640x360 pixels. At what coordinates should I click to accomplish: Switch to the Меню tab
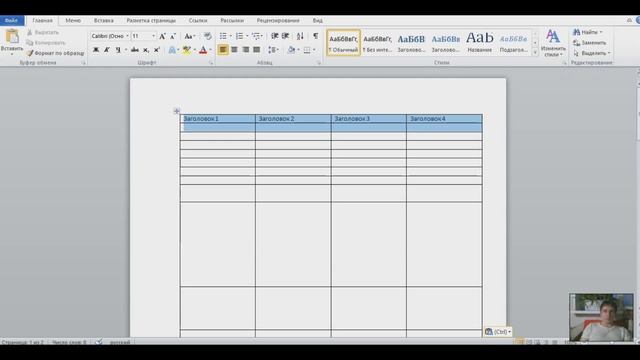(73, 20)
